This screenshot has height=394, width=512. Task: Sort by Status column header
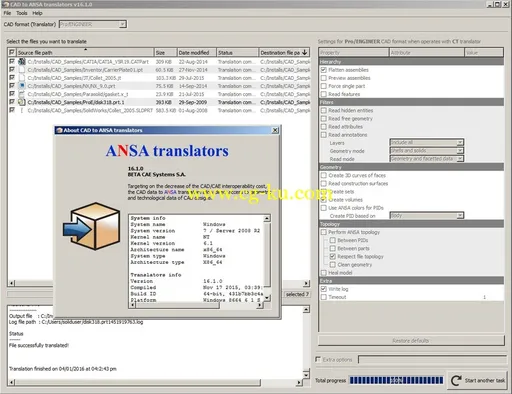click(238, 52)
